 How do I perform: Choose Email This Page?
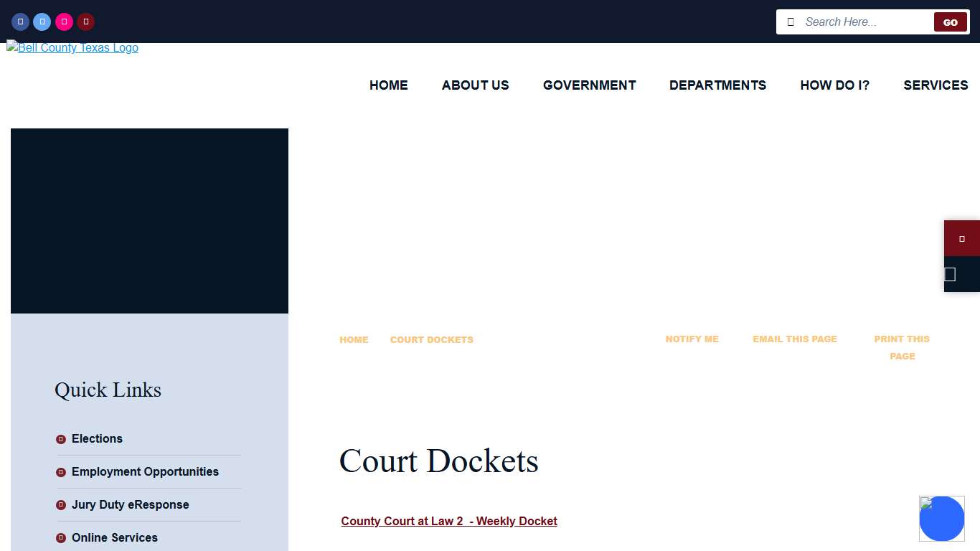click(794, 339)
